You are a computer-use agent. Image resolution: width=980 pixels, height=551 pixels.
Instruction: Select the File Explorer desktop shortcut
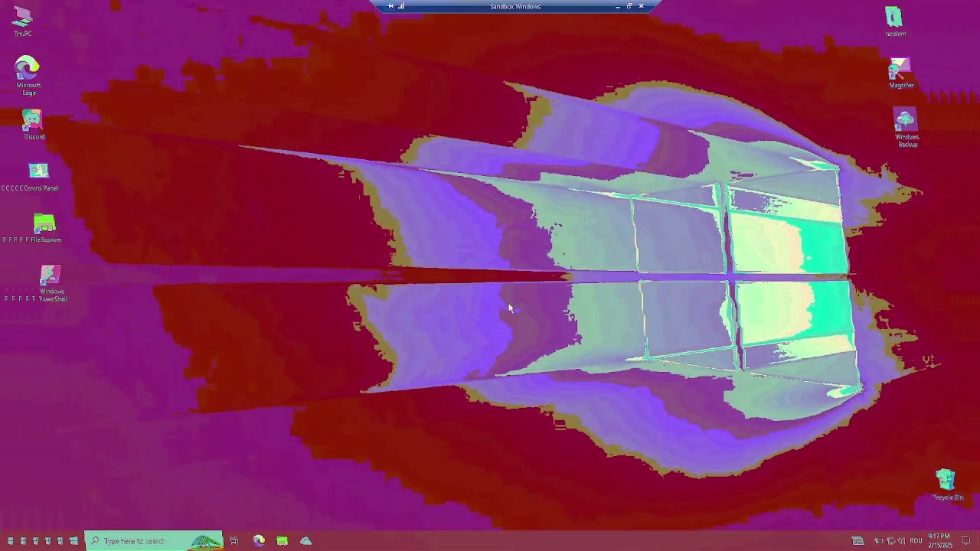44,228
